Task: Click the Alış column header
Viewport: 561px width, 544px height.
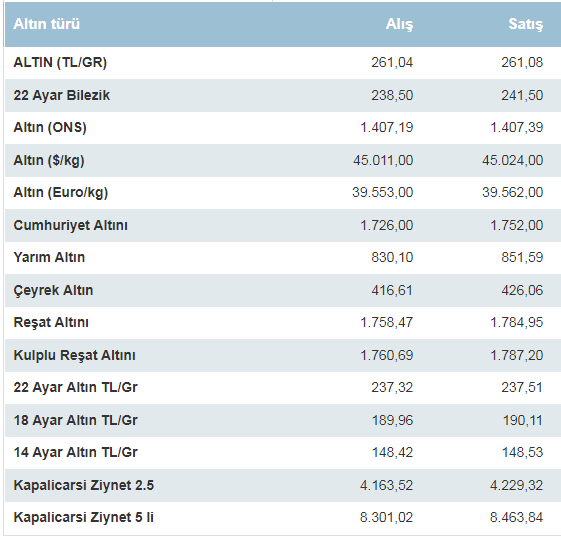Action: coord(399,24)
